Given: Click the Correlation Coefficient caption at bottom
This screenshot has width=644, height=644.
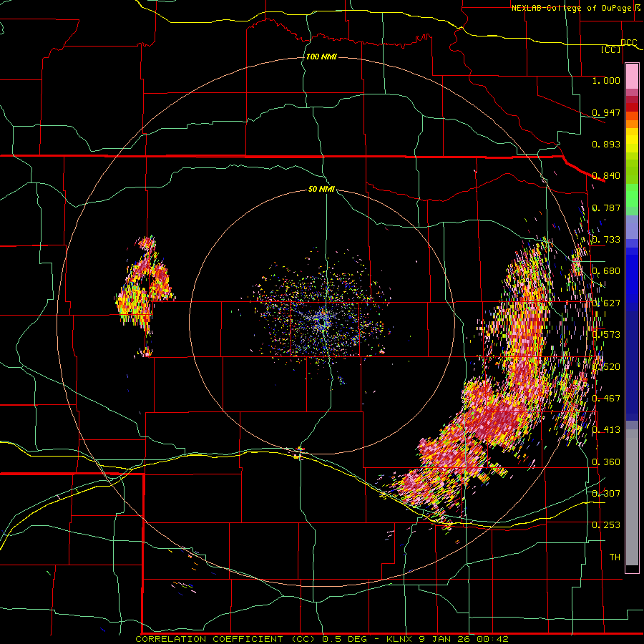Looking at the screenshot, I should coord(322,639).
